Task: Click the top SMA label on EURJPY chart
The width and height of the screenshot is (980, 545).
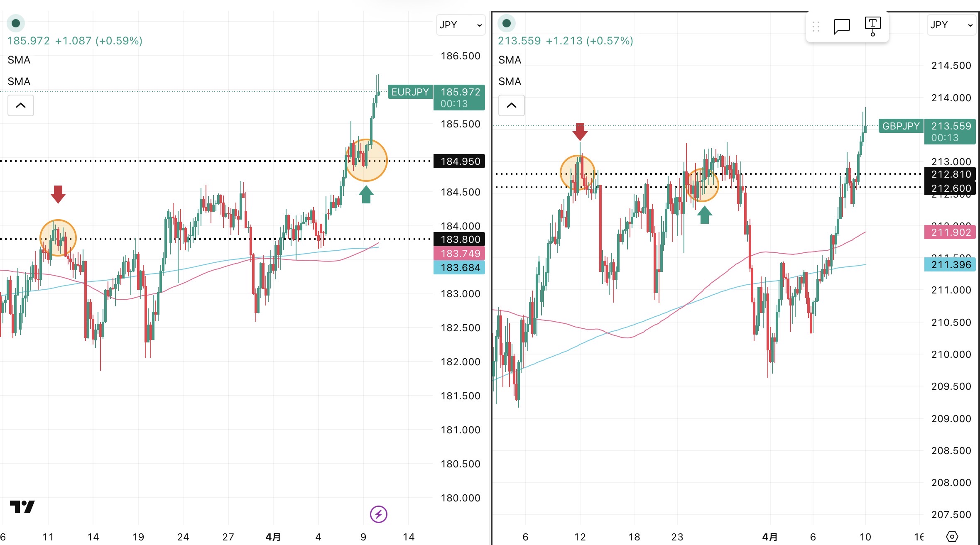Action: coord(19,60)
